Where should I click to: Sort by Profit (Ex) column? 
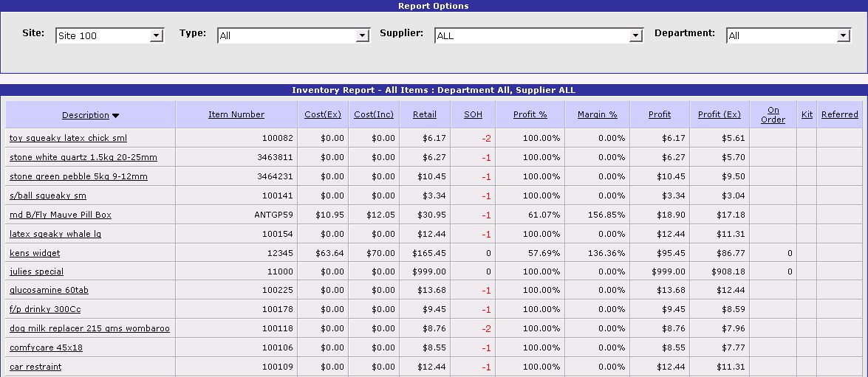(719, 114)
